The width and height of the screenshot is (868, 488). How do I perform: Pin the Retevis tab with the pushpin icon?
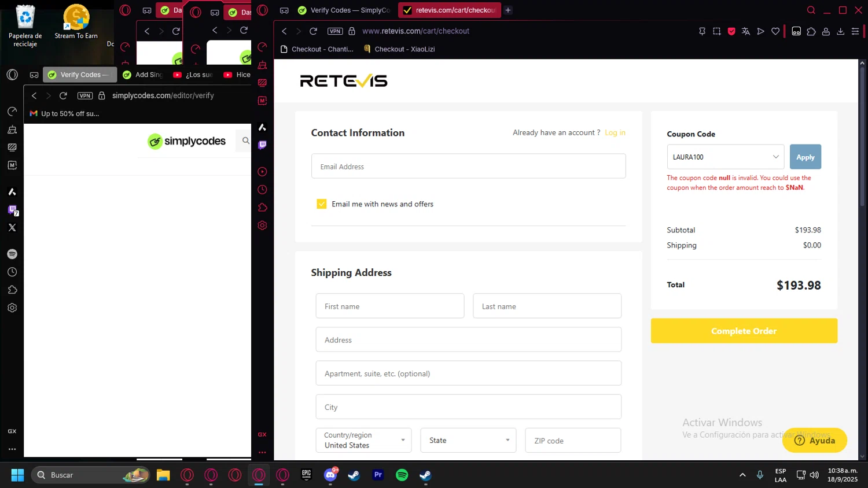coord(702,31)
